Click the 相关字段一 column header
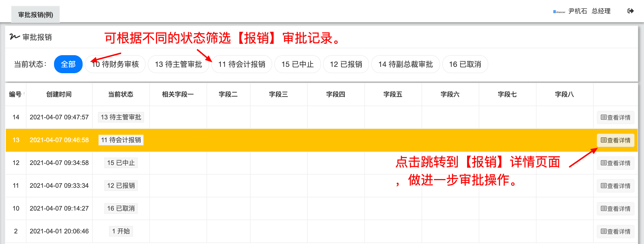The image size is (644, 244). 178,94
